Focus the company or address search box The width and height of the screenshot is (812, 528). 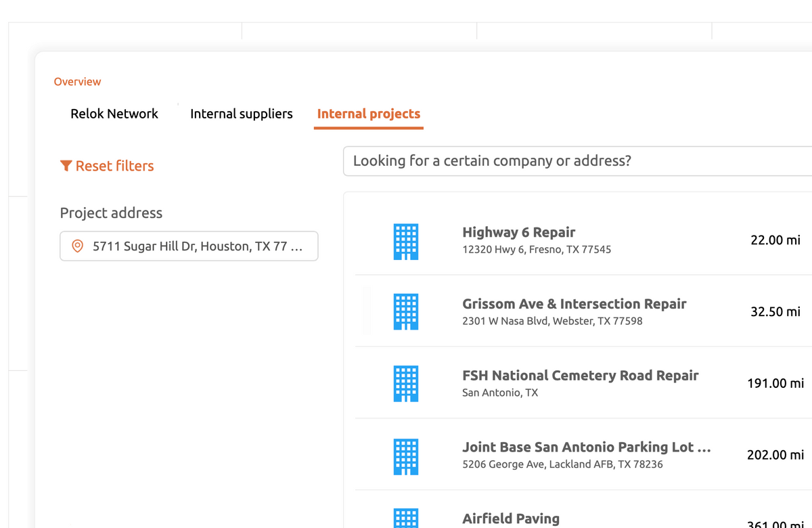point(575,161)
